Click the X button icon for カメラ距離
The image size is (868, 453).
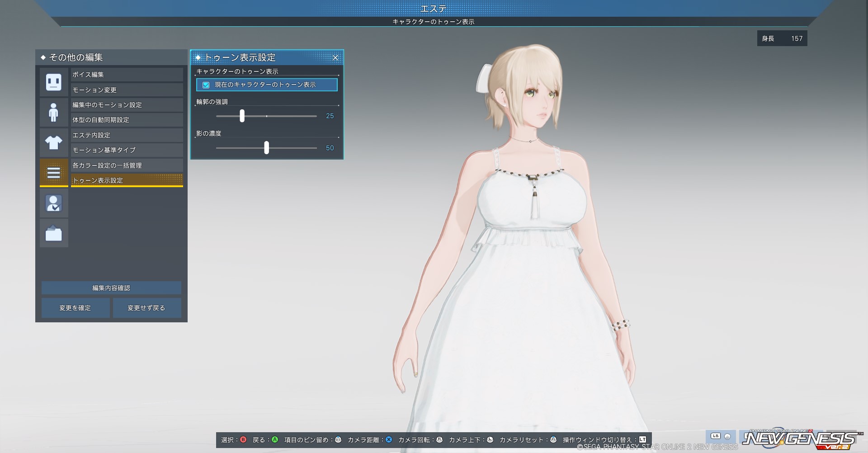389,439
